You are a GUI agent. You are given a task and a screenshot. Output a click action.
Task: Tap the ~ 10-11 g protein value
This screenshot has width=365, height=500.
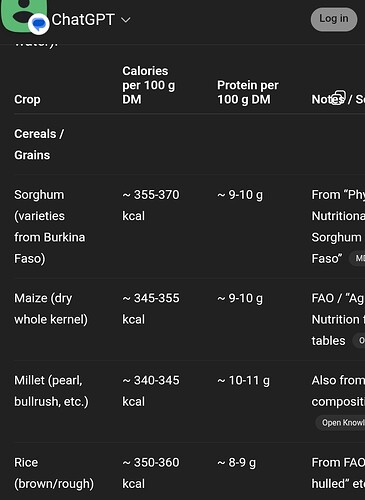click(x=243, y=380)
